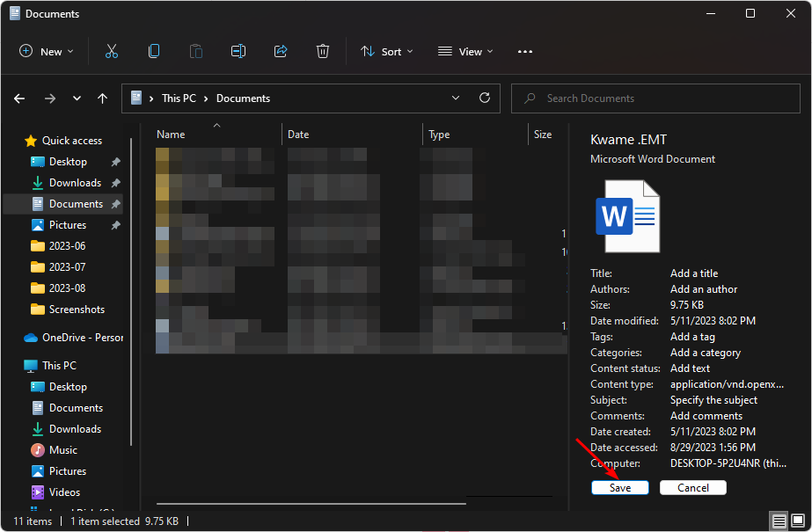
Task: Navigate up one folder level arrow
Action: coord(103,98)
